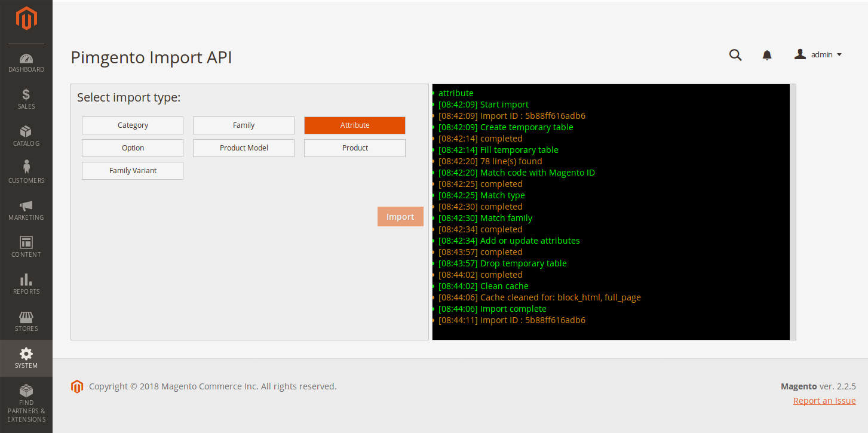Open notifications bell
Image resolution: width=868 pixels, height=433 pixels.
click(x=767, y=55)
